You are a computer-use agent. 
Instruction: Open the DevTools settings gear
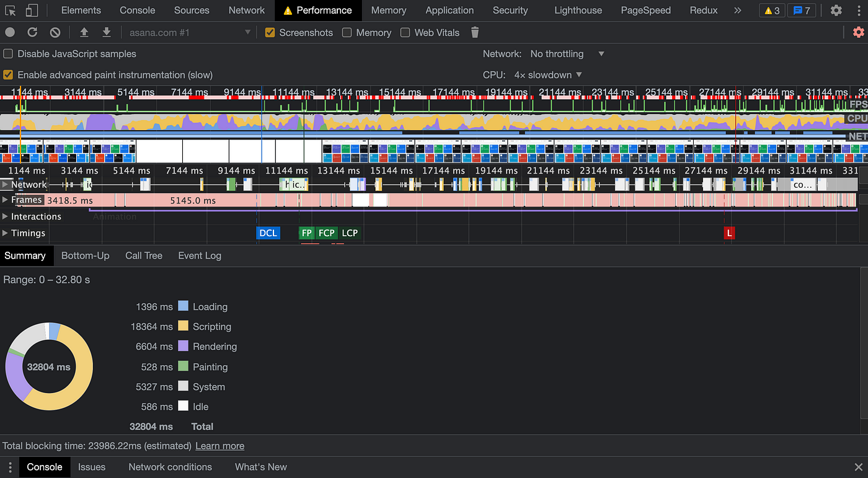coord(836,11)
